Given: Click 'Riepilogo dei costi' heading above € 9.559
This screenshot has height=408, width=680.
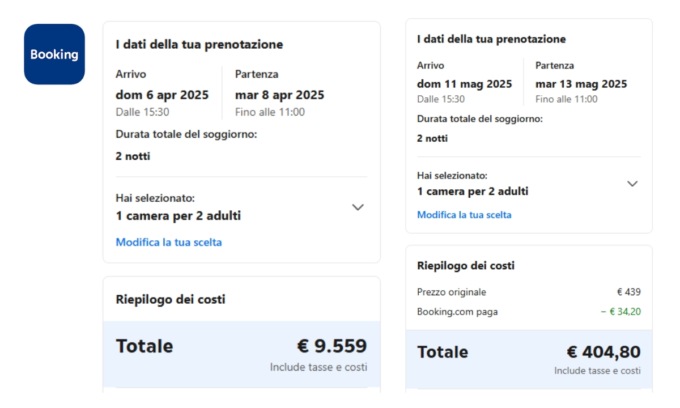Looking at the screenshot, I should (x=170, y=299).
